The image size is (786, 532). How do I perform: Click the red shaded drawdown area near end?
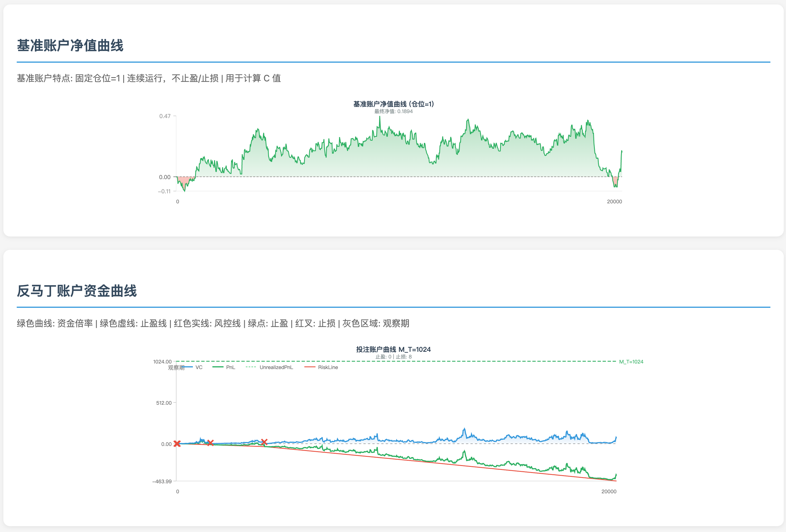[615, 181]
